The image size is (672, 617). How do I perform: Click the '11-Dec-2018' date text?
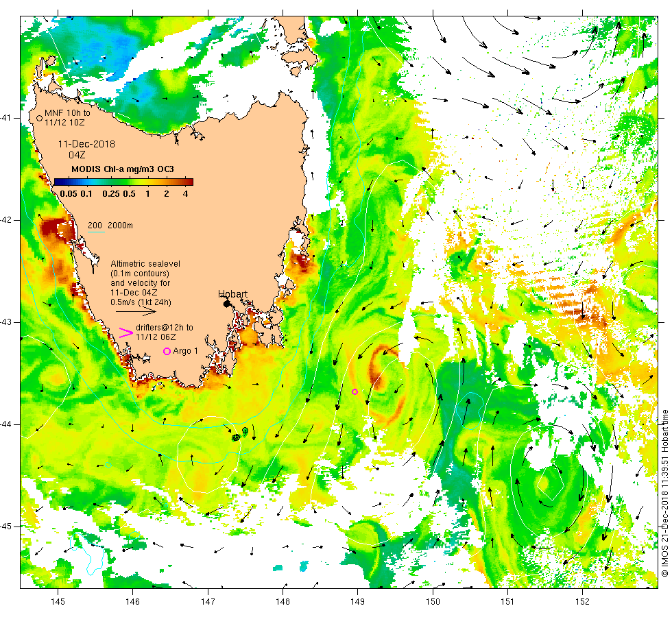click(x=86, y=144)
